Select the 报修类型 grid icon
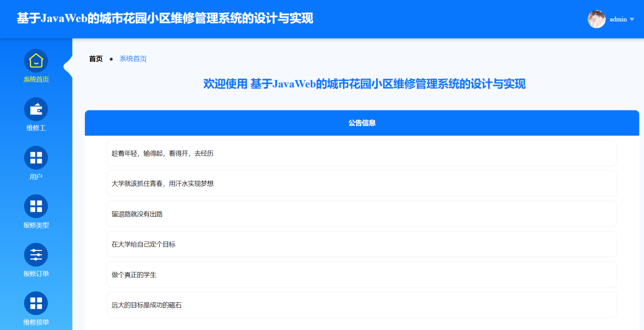The width and height of the screenshot is (644, 330). pos(36,206)
